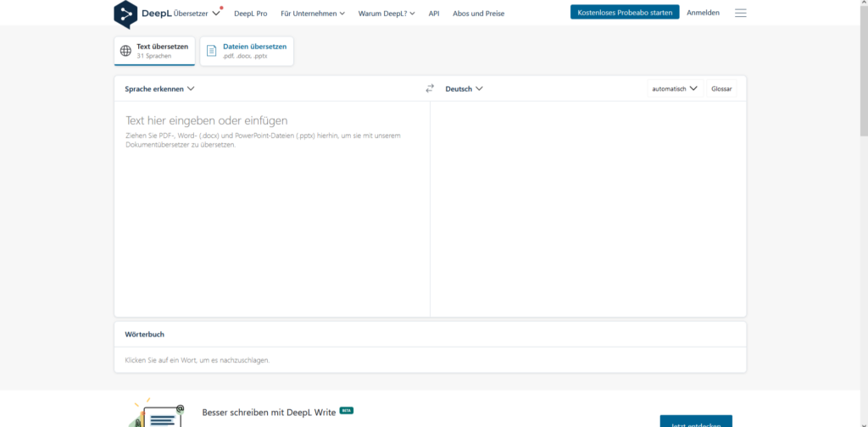Open the hamburger menu icon
This screenshot has width=868, height=427.
coord(740,13)
